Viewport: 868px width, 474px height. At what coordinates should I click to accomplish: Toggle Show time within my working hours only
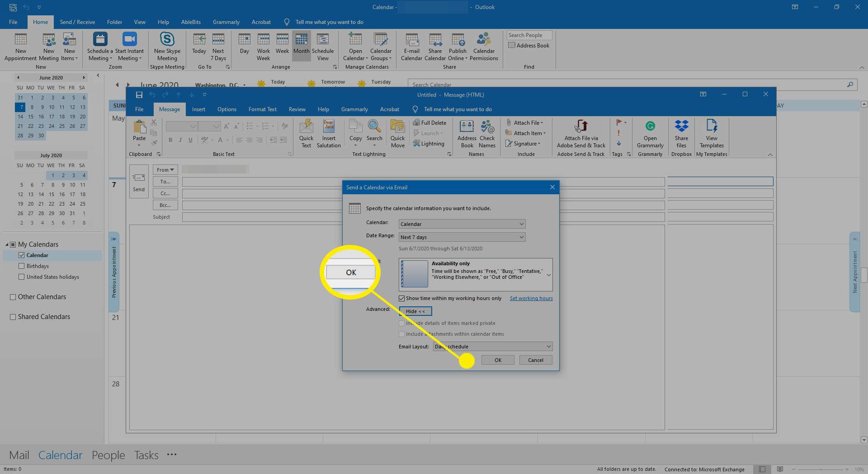tap(401, 298)
